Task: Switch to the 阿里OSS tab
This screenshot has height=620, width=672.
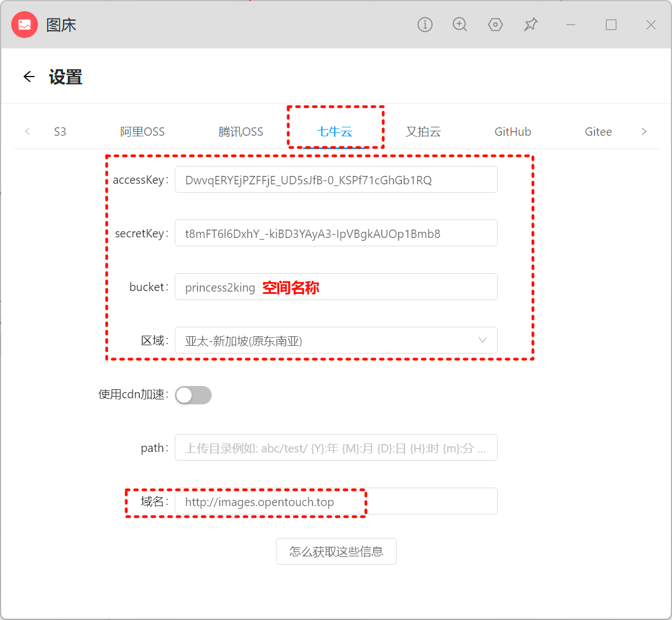Action: 142,132
